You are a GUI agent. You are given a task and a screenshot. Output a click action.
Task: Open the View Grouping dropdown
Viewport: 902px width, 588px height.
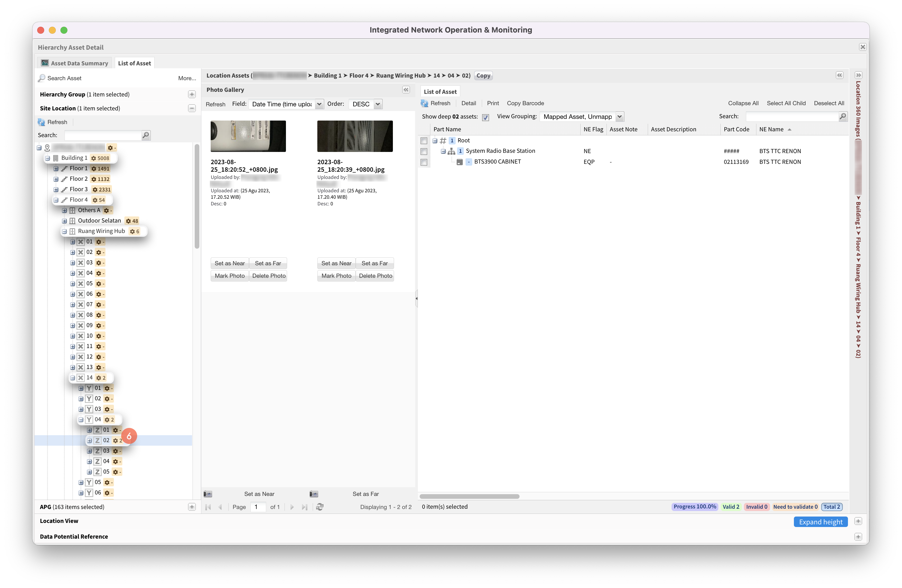point(620,117)
